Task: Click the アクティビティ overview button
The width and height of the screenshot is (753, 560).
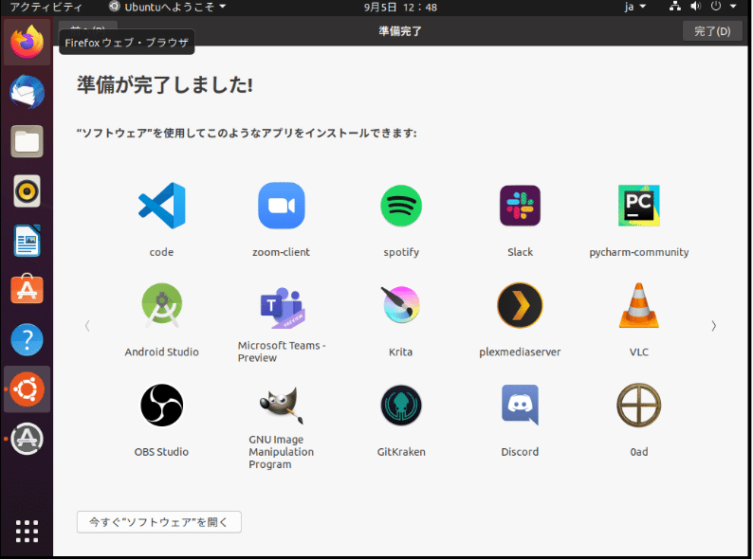Action: [x=46, y=7]
